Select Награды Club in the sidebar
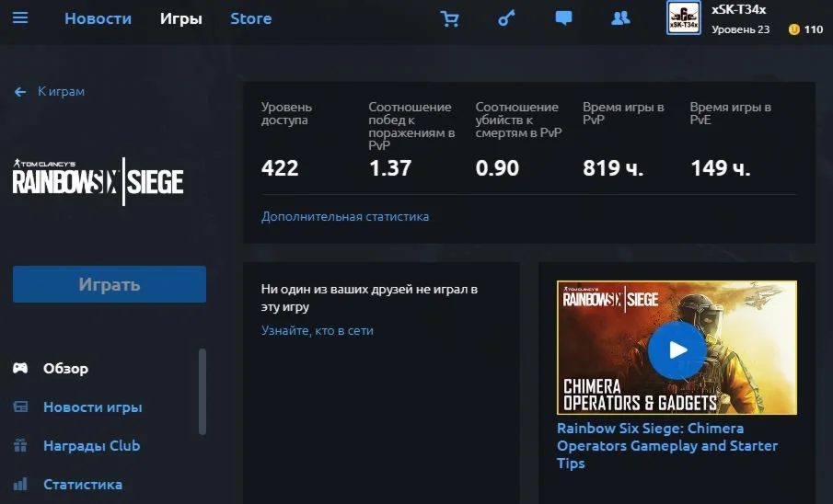The width and height of the screenshot is (833, 504). pos(92,445)
